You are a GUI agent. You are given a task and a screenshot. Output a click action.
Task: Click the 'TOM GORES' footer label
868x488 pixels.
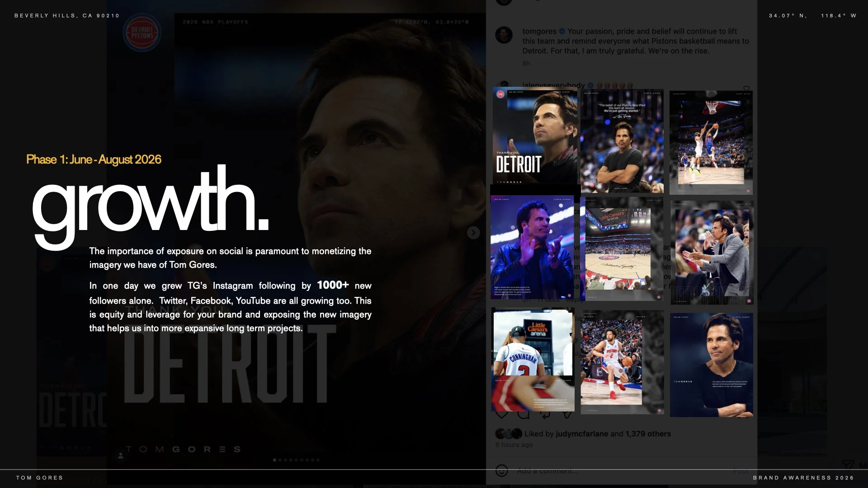(40, 478)
